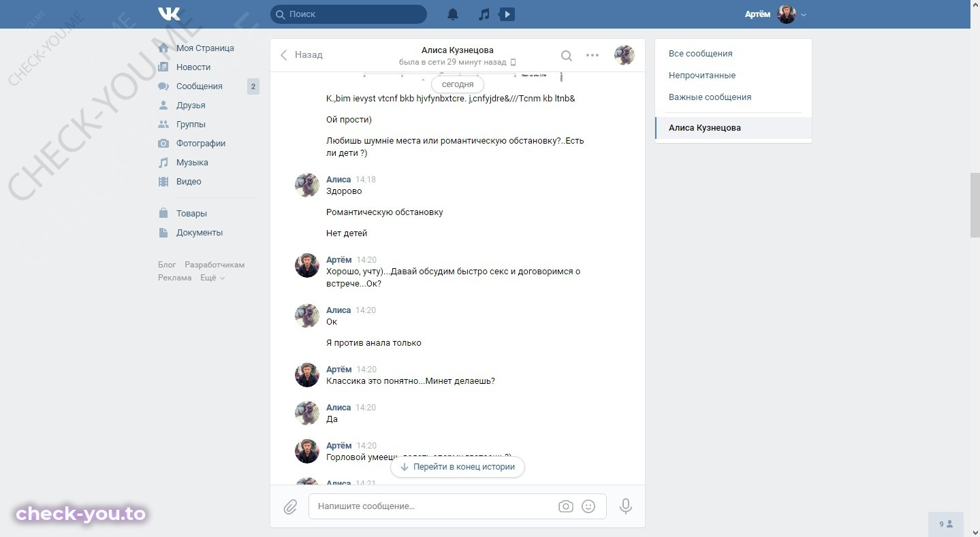This screenshot has width=980, height=537.
Task: Focus the Поиск search field
Action: (348, 14)
